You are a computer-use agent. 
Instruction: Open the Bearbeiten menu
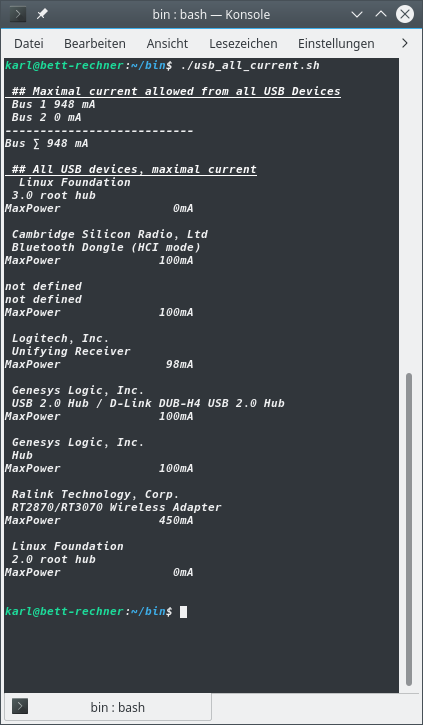click(x=95, y=43)
